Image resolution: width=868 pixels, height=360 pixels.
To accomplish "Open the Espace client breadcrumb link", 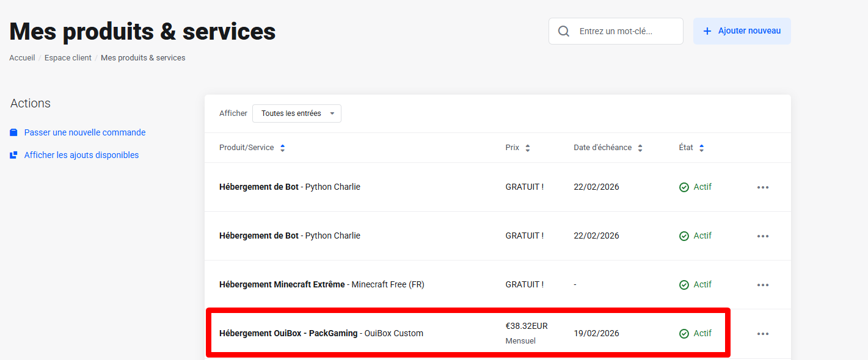I will point(68,58).
